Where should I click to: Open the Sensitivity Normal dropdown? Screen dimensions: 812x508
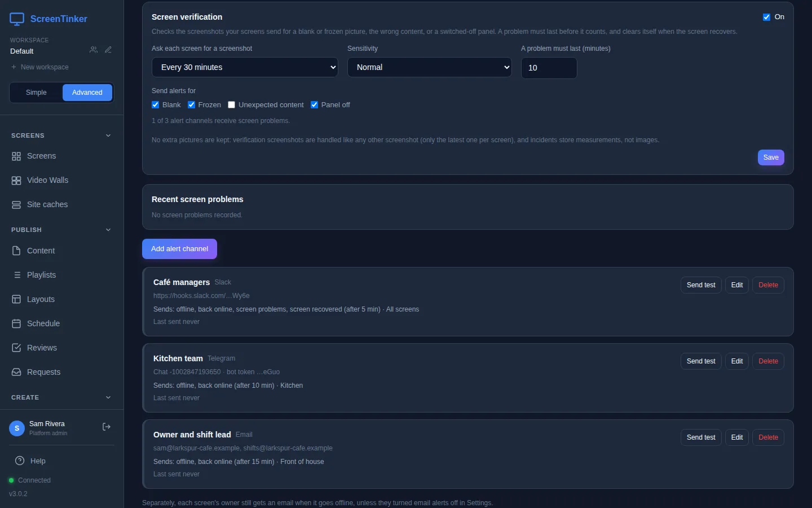click(x=430, y=67)
